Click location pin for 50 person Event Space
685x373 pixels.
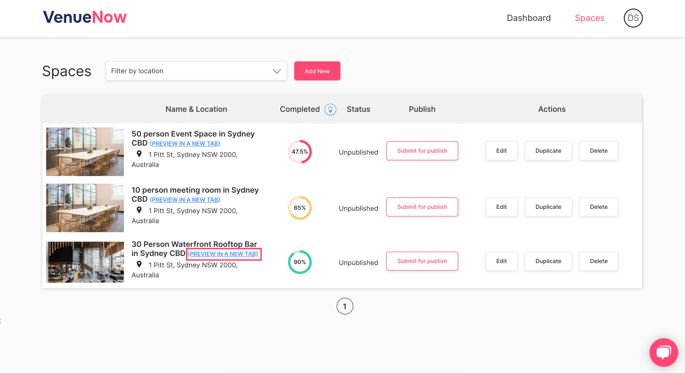click(139, 154)
